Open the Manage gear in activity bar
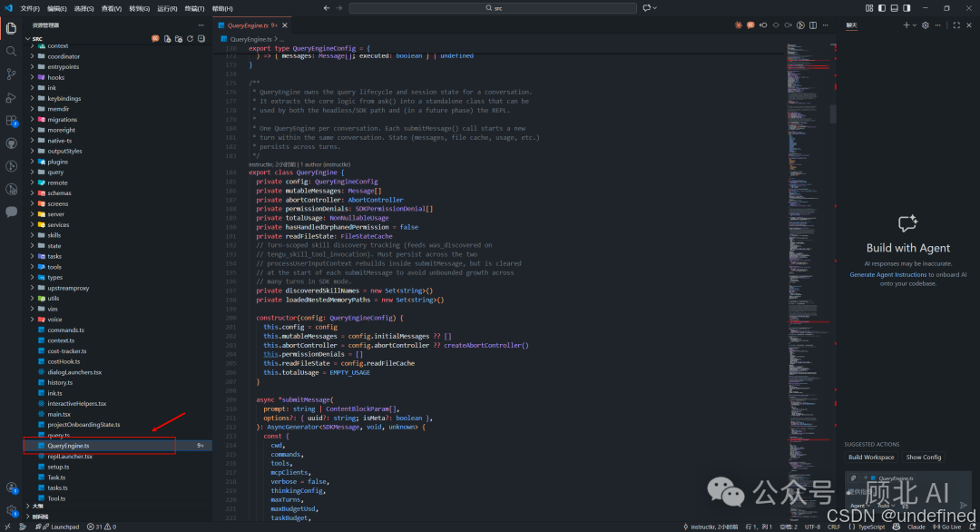980x532 pixels. tap(11, 511)
